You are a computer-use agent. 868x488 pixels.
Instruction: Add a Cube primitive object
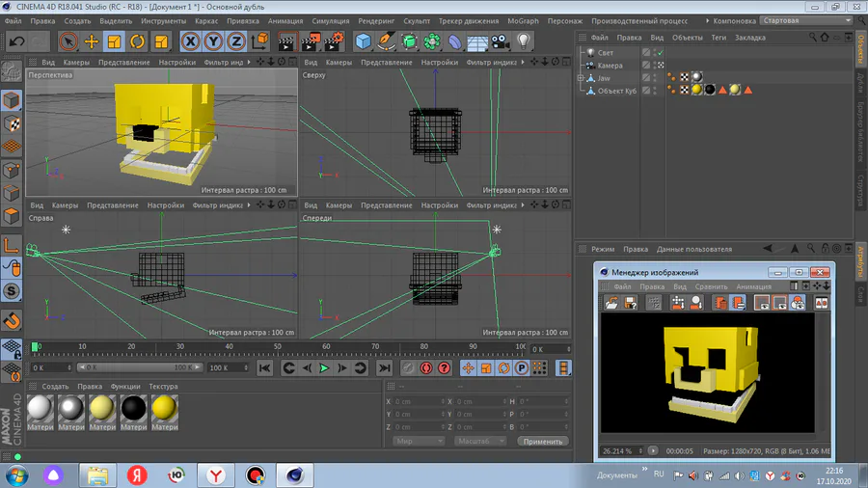pyautogui.click(x=363, y=41)
